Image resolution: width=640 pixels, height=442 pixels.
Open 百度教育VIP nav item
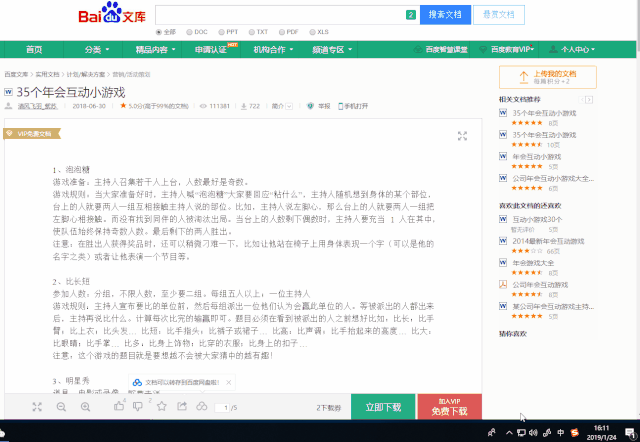pyautogui.click(x=506, y=49)
